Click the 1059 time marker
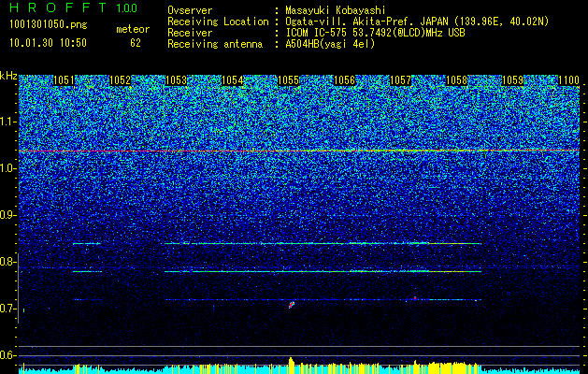Image resolution: width=588 pixels, height=374 pixels. click(x=512, y=80)
